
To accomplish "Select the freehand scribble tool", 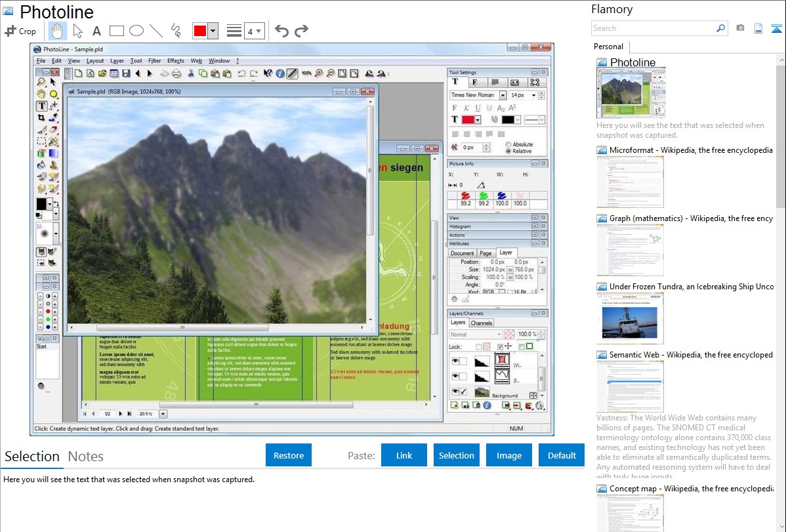I will (175, 31).
